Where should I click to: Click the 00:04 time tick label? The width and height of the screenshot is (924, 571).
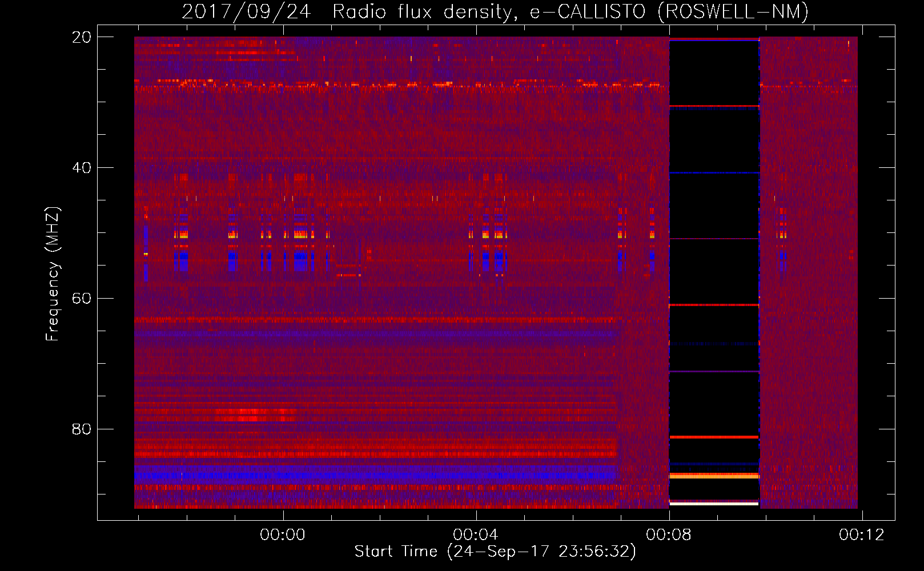pyautogui.click(x=476, y=535)
